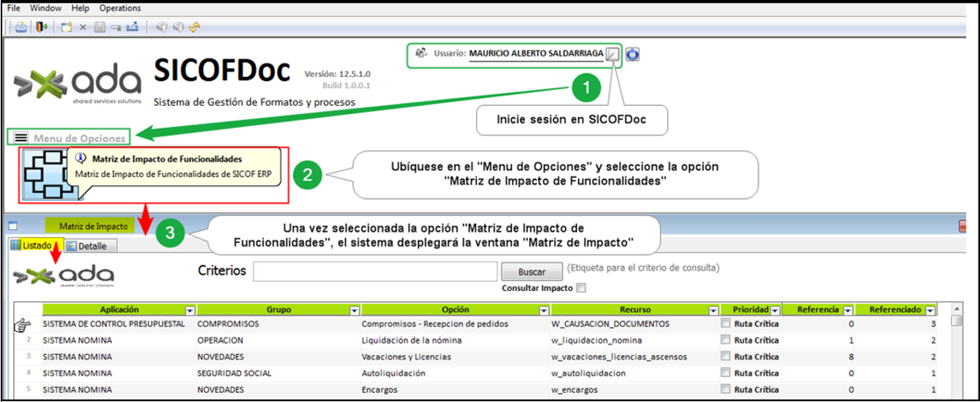Check Prioridad box for Encargos row
The width and height of the screenshot is (980, 402).
coord(725,389)
